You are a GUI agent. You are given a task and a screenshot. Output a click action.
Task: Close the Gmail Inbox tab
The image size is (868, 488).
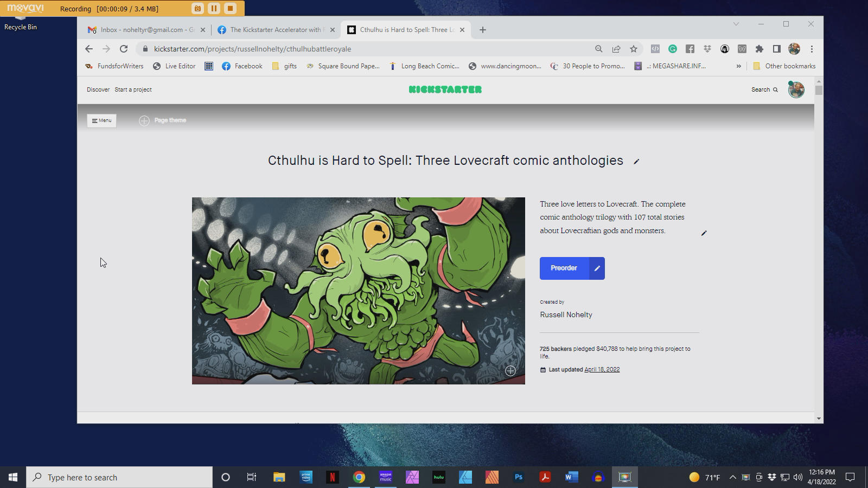203,30
